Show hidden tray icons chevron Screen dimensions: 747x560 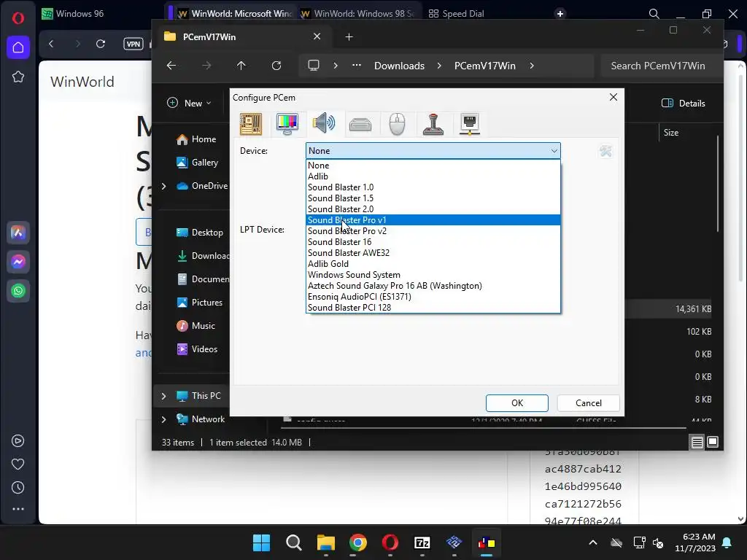point(592,542)
